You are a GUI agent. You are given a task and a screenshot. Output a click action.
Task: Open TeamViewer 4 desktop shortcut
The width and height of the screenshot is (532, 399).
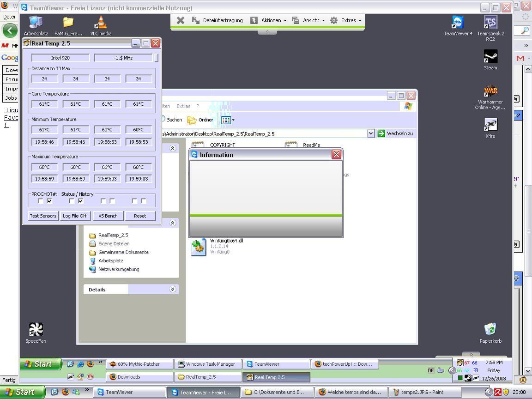pyautogui.click(x=458, y=25)
